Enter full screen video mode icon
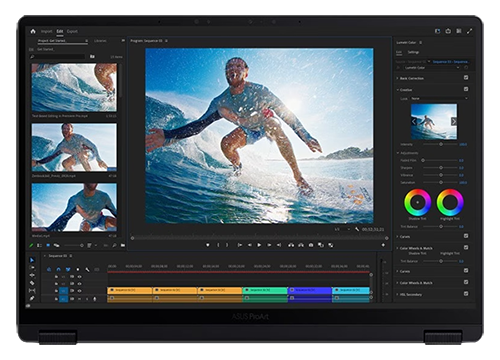The image size is (500, 360). coord(469,31)
